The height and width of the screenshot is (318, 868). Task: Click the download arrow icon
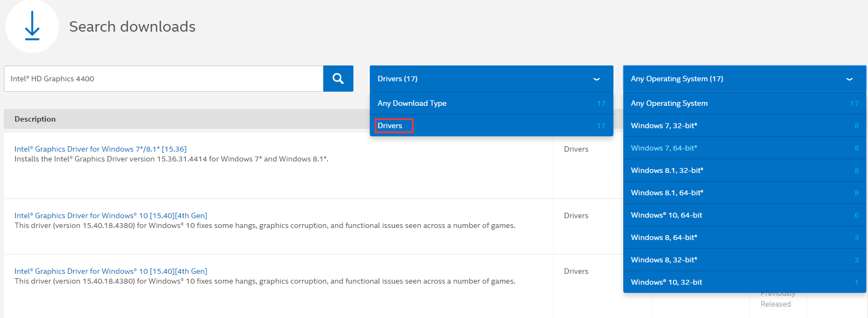[32, 26]
